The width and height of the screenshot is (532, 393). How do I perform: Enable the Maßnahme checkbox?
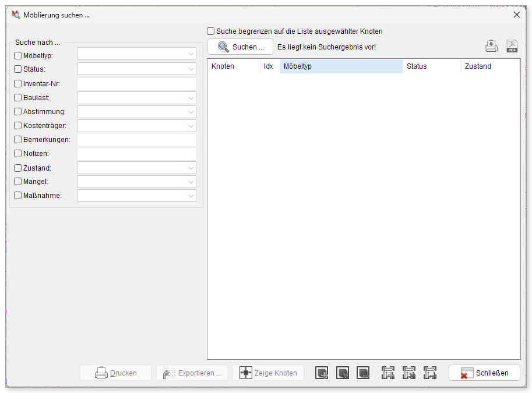pyautogui.click(x=17, y=195)
